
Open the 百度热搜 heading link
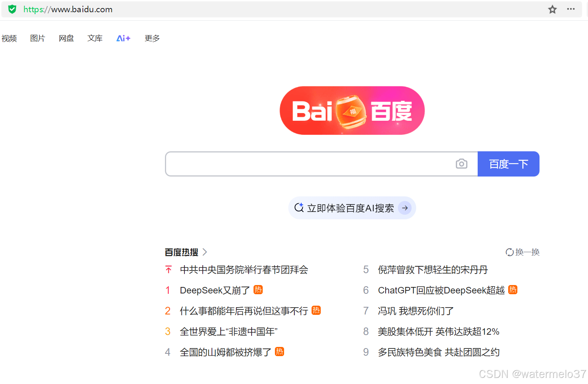(x=181, y=252)
